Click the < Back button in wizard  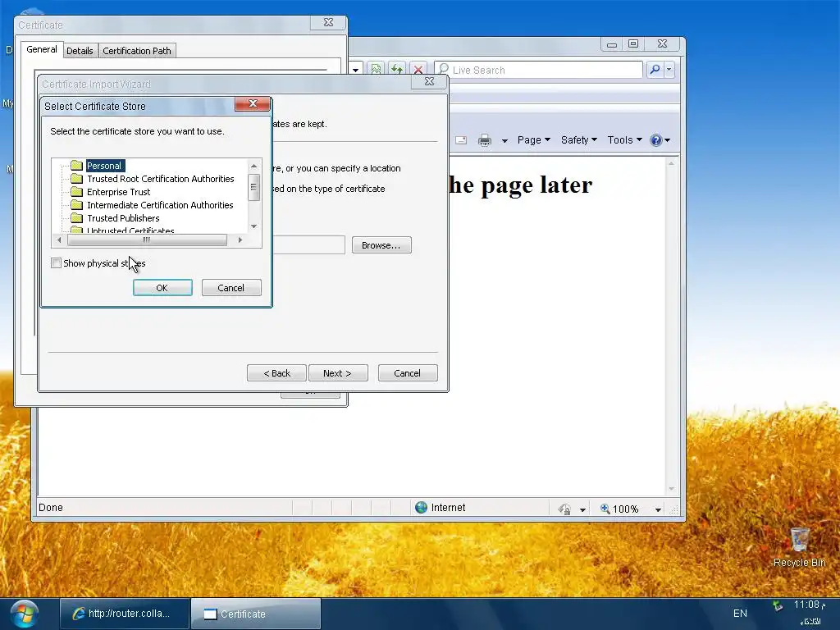point(276,373)
